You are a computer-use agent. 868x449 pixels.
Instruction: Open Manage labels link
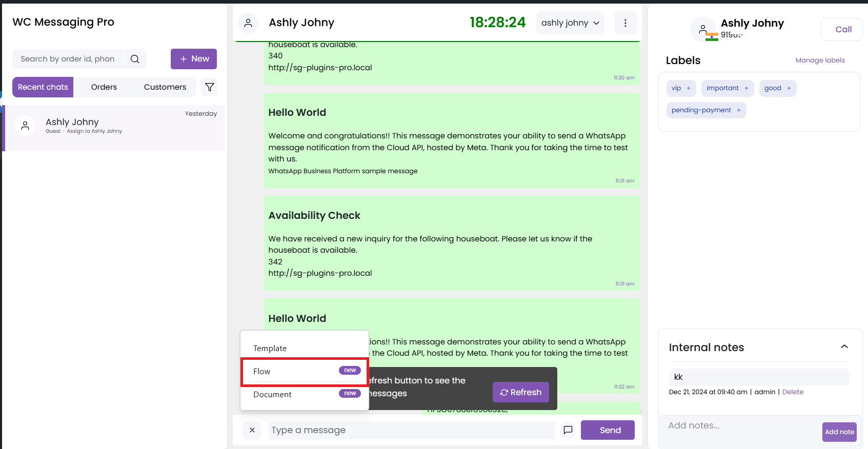click(820, 60)
